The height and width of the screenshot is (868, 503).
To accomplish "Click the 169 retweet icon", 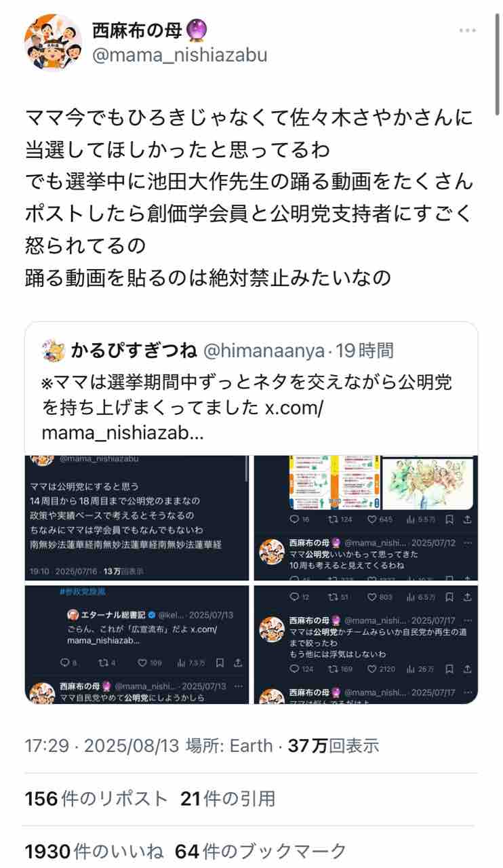I will [334, 669].
